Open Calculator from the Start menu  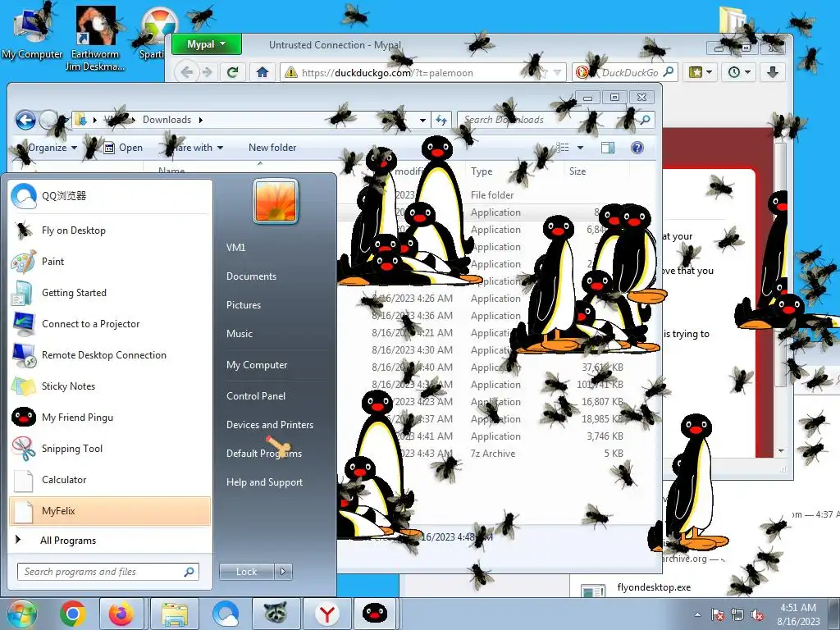point(110,479)
